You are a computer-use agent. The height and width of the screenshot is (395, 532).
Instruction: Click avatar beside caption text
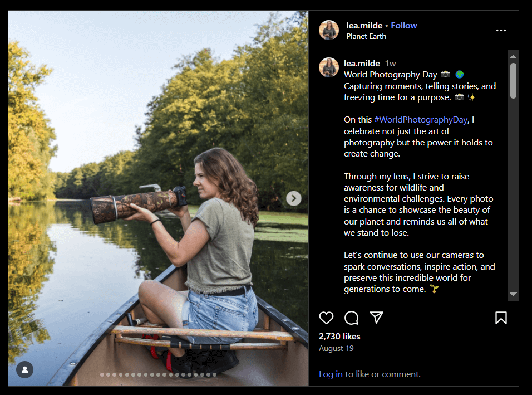click(329, 67)
